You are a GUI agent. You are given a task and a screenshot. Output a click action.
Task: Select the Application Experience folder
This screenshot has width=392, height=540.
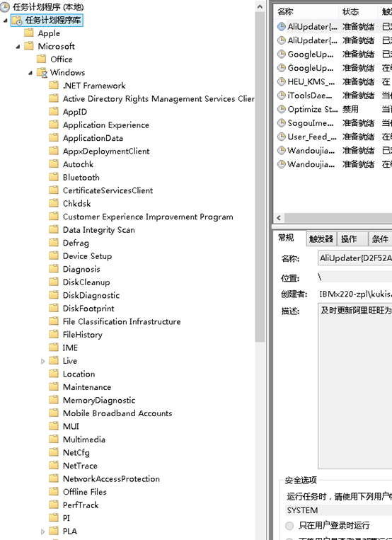click(x=105, y=125)
